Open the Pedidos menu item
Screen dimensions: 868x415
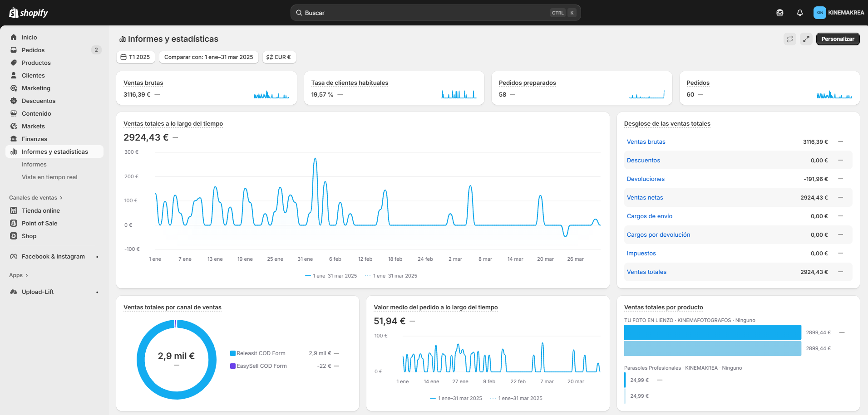pos(33,50)
